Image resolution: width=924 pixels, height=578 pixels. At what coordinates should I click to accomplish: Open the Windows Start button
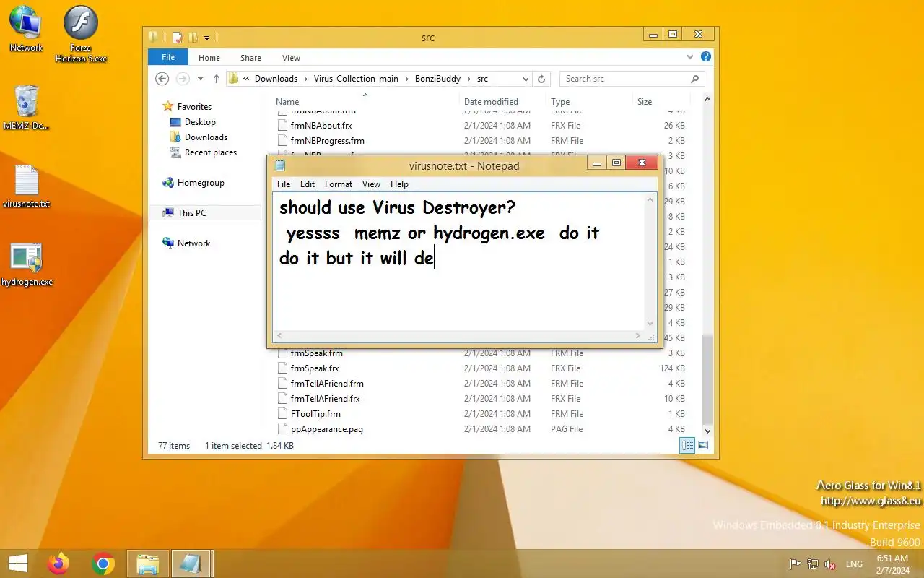click(x=18, y=564)
